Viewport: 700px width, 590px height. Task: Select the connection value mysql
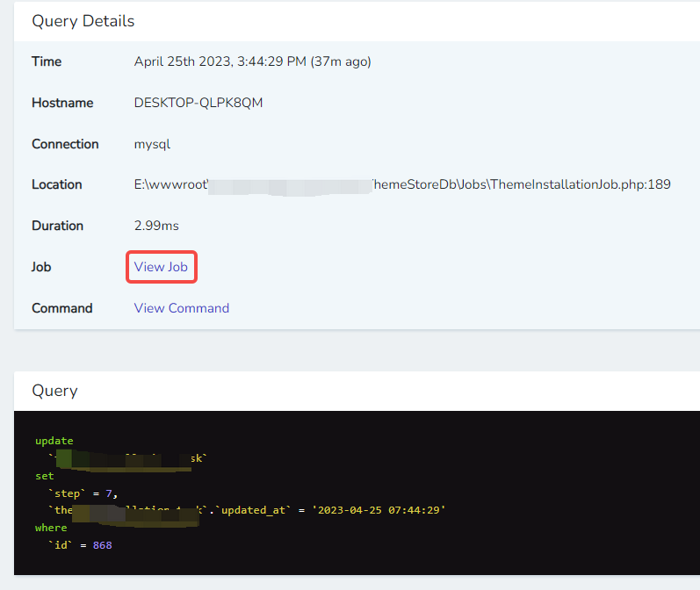152,144
